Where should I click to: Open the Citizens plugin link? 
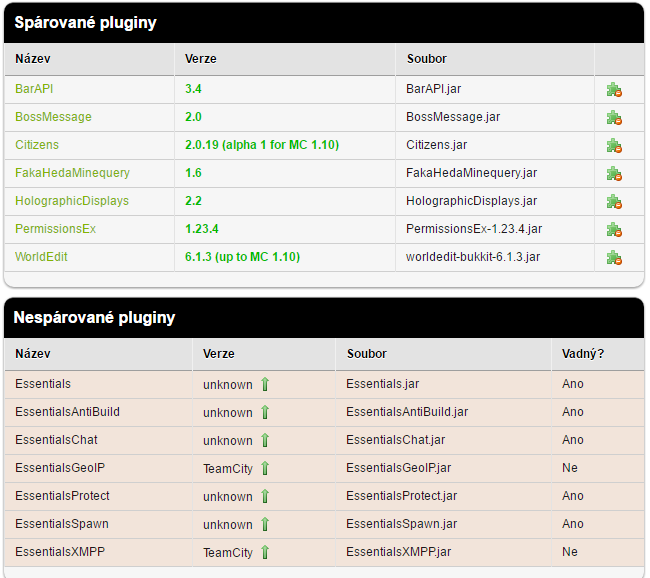tap(37, 145)
